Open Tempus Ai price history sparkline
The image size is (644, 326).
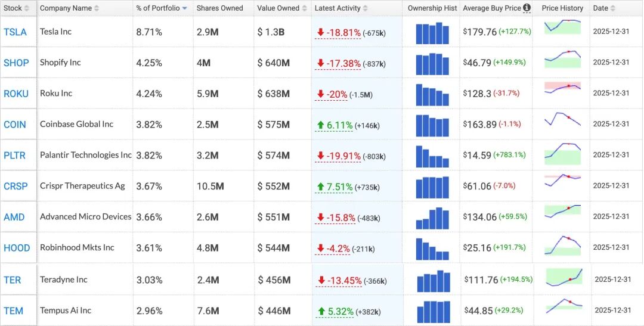(564, 306)
